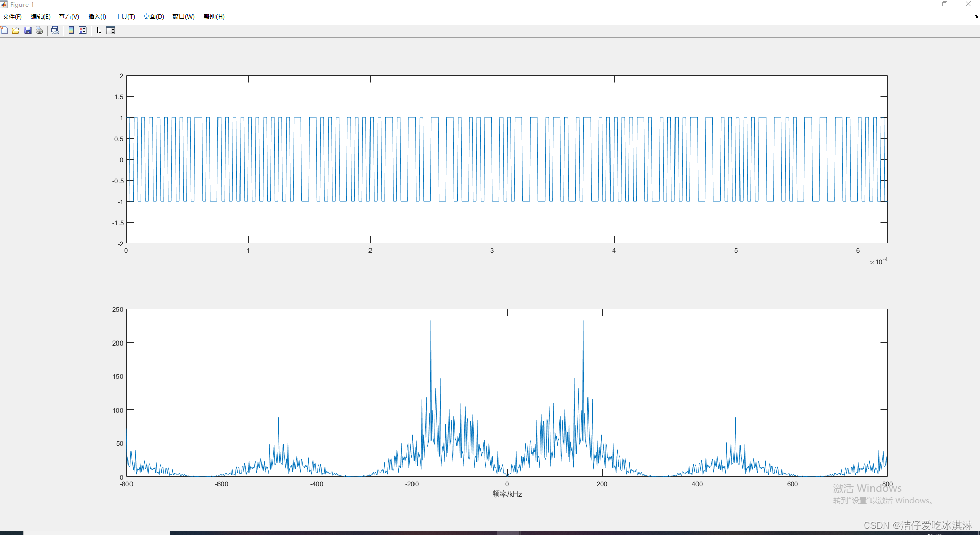Click the ×10⁻⁴ exponent label of upper plot
This screenshot has height=535, width=980.
pyautogui.click(x=879, y=261)
